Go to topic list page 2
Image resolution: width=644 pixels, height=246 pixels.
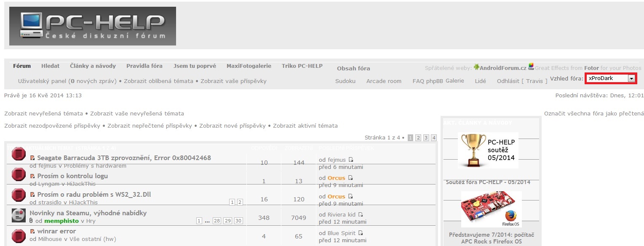tap(418, 138)
